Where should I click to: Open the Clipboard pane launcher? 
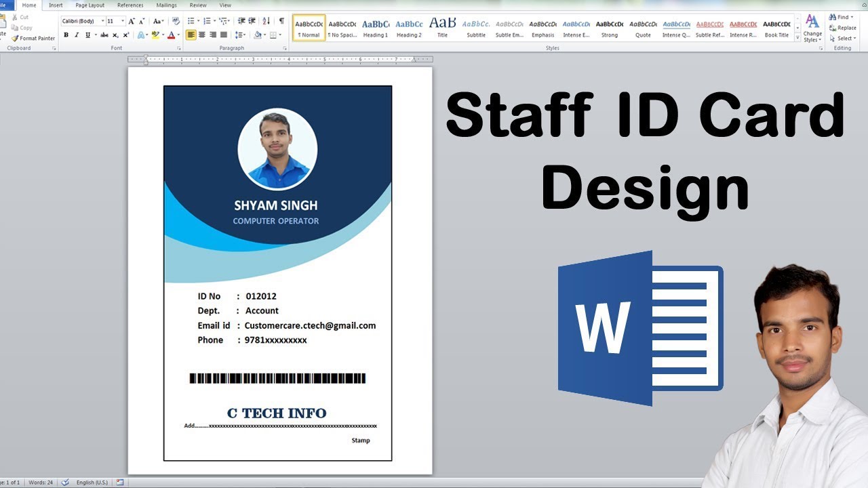click(54, 49)
